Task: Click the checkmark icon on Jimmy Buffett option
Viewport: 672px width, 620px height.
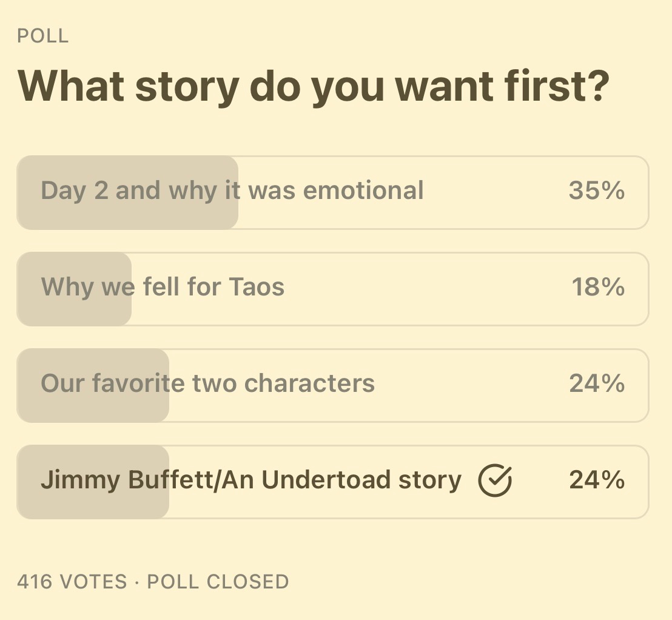Action: coord(494,480)
